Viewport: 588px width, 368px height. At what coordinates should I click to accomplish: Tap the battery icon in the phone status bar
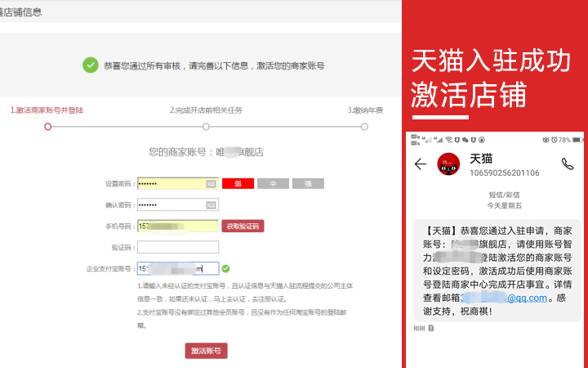pos(577,140)
